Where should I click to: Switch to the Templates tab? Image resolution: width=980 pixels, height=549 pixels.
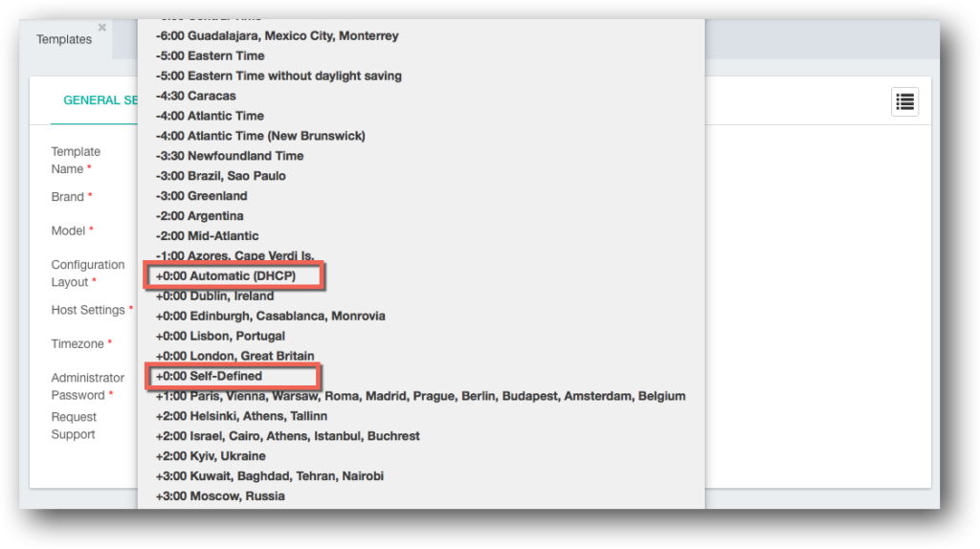64,39
